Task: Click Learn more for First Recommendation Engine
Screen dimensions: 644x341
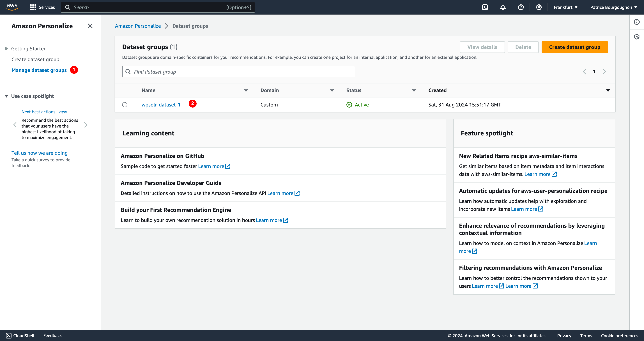Action: 269,220
